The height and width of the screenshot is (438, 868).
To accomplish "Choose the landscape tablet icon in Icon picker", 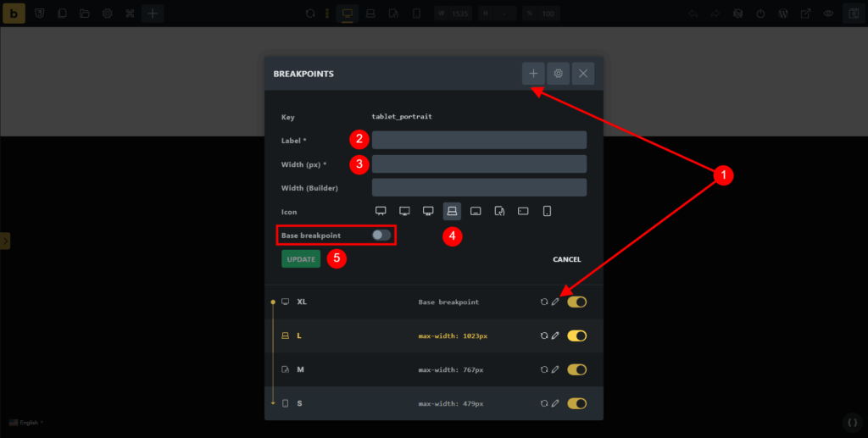I will click(476, 211).
